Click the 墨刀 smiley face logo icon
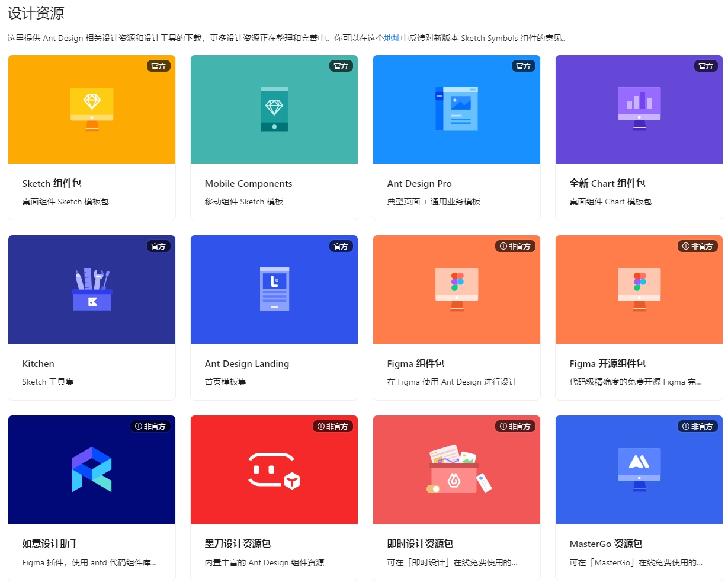 274,471
